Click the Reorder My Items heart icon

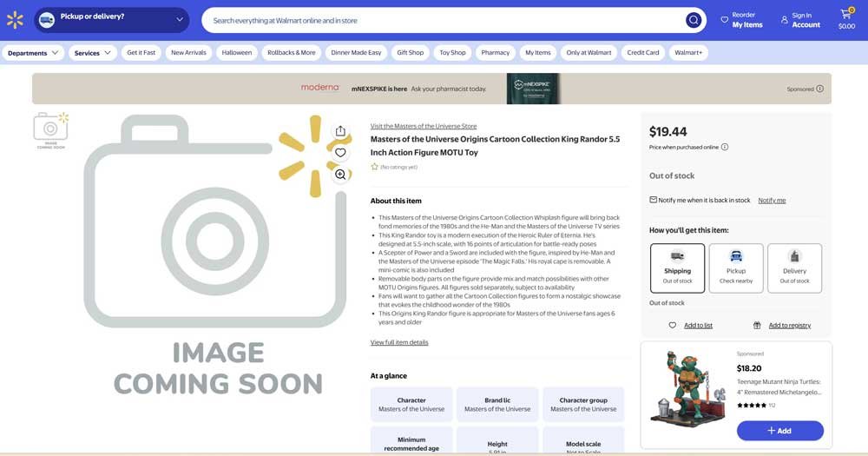(724, 20)
